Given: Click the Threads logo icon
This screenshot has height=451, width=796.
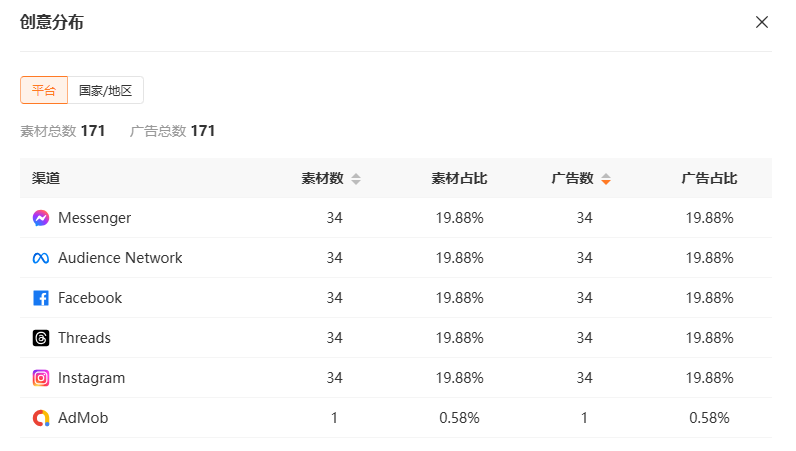Looking at the screenshot, I should click(41, 338).
